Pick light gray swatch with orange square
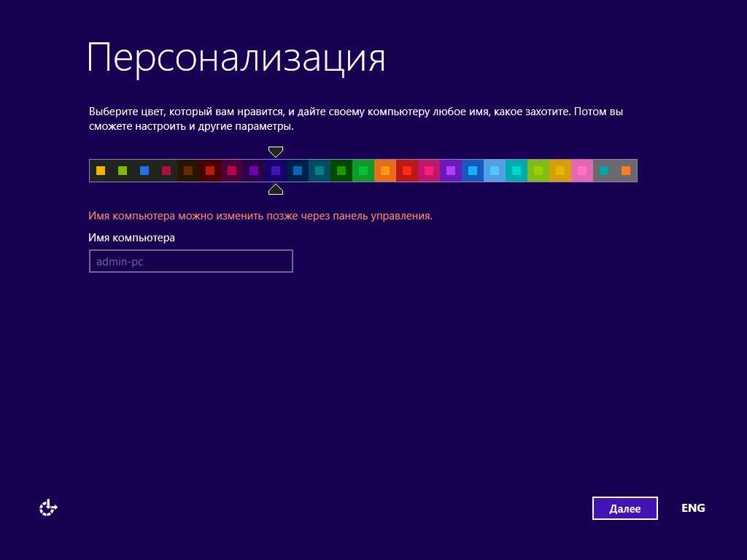This screenshot has height=560, width=747. [x=626, y=171]
